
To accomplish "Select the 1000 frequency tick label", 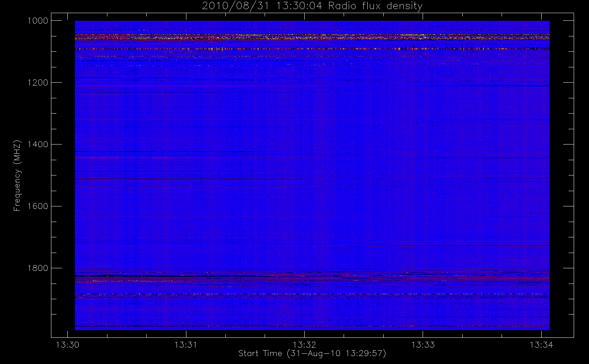I will (38, 21).
